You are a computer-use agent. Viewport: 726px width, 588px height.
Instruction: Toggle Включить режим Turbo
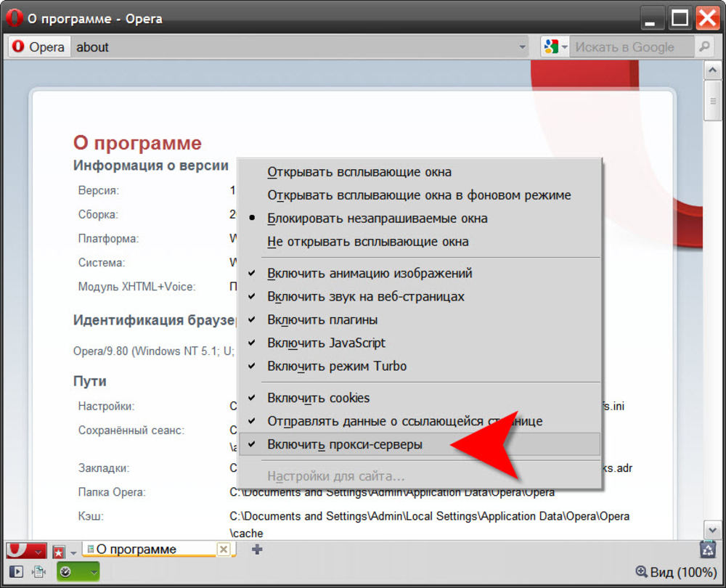pos(420,366)
